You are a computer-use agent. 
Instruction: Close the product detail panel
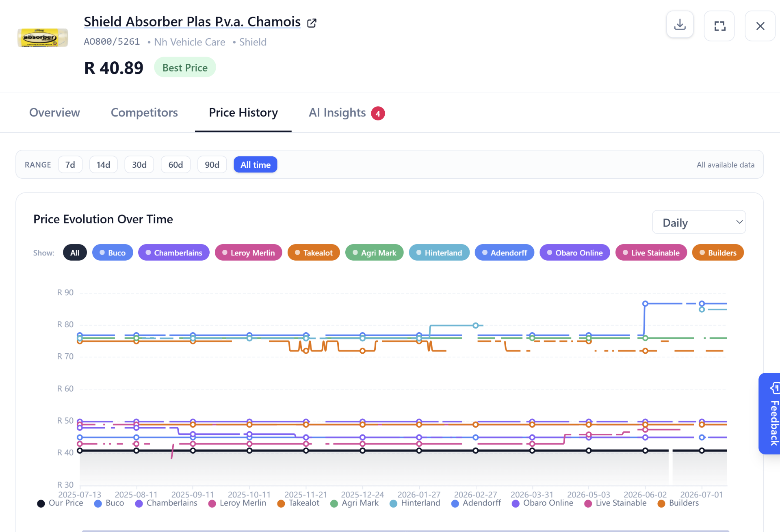[760, 26]
